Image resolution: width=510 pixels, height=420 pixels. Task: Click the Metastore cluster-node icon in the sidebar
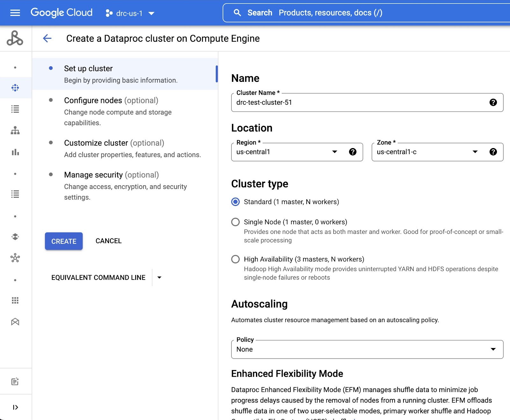(15, 258)
